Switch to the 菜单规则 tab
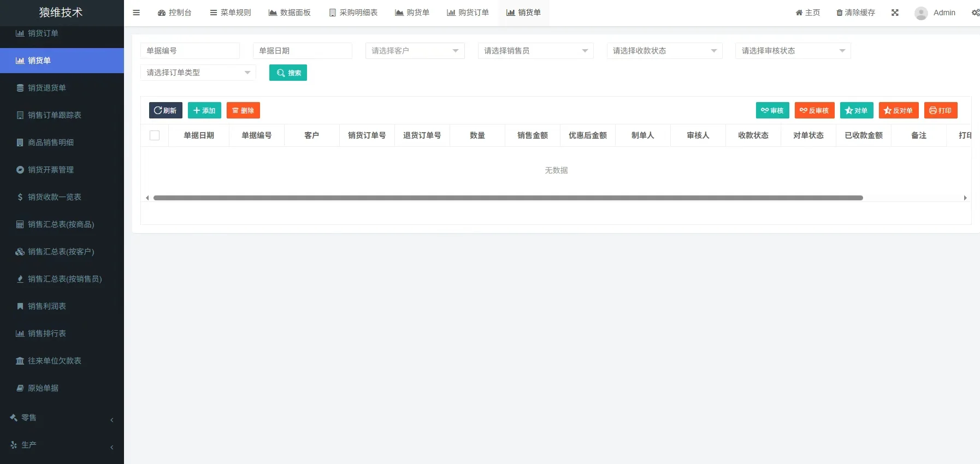Viewport: 980px width, 464px height. pyautogui.click(x=231, y=13)
